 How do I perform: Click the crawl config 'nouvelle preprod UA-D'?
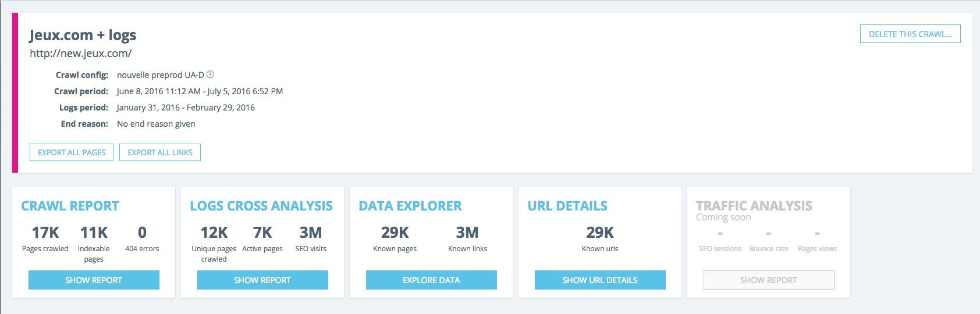[161, 75]
